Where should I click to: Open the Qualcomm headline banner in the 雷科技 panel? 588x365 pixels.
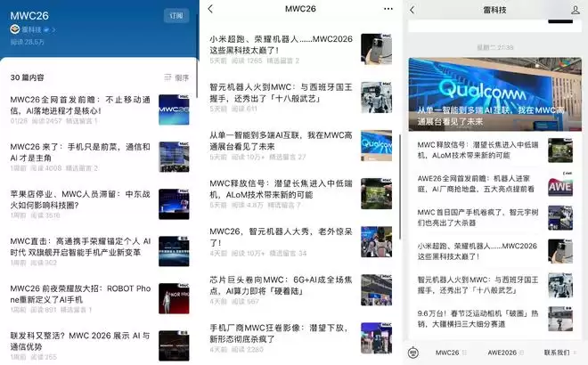(x=495, y=94)
